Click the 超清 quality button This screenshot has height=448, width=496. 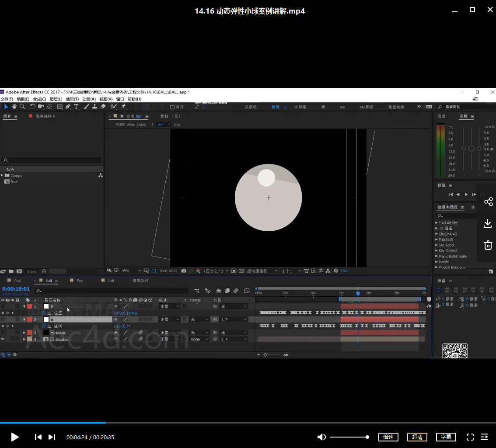click(417, 437)
